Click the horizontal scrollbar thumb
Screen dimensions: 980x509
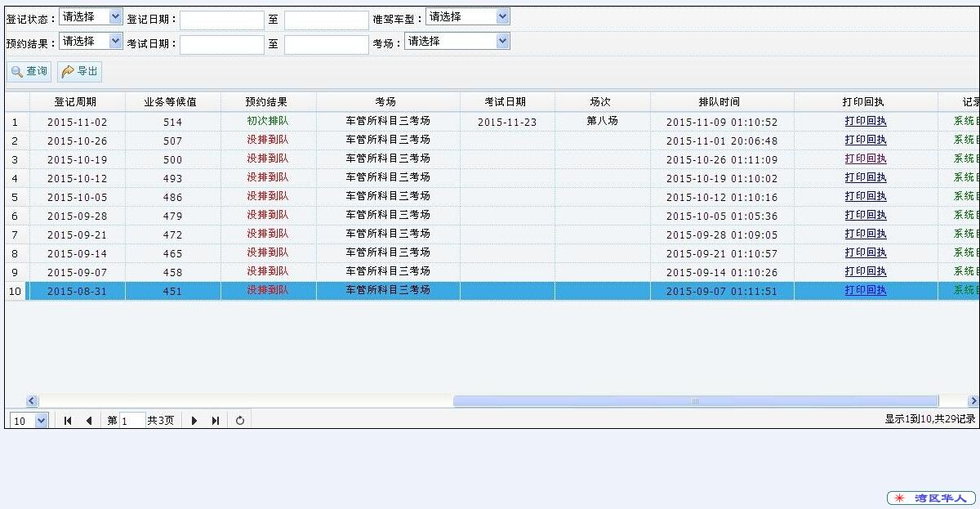(695, 401)
